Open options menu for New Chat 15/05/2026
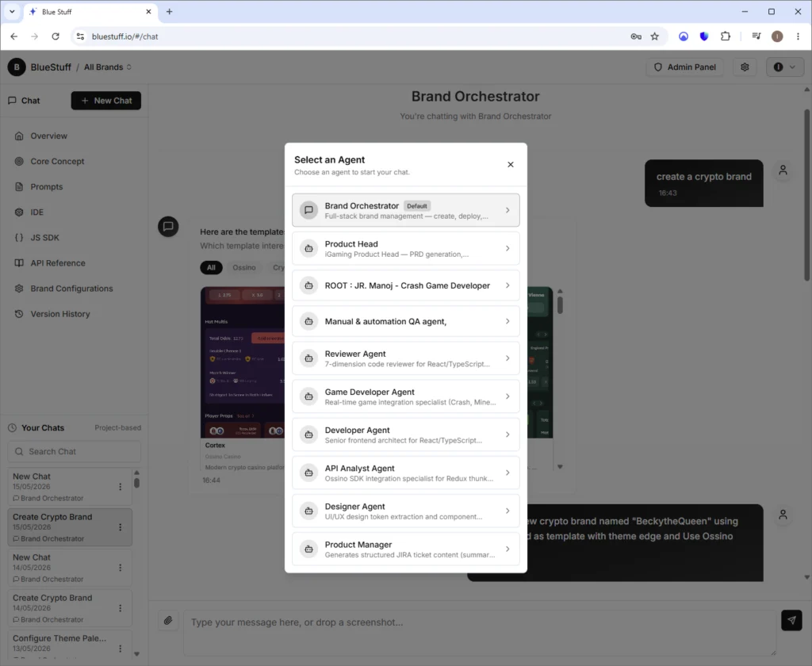 point(121,487)
